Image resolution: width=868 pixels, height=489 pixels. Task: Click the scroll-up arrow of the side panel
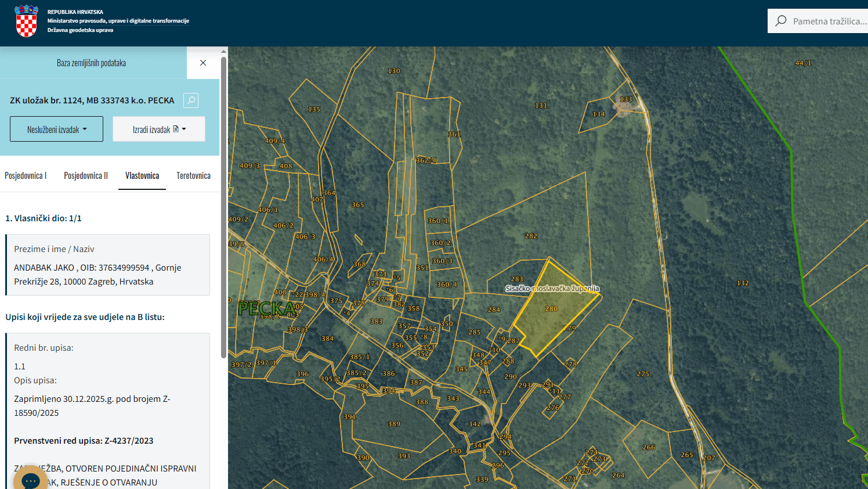pyautogui.click(x=224, y=52)
